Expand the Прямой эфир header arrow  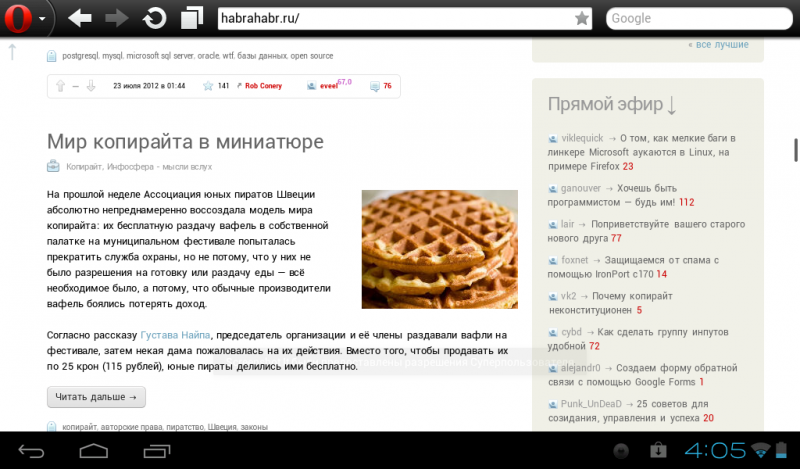point(671,105)
